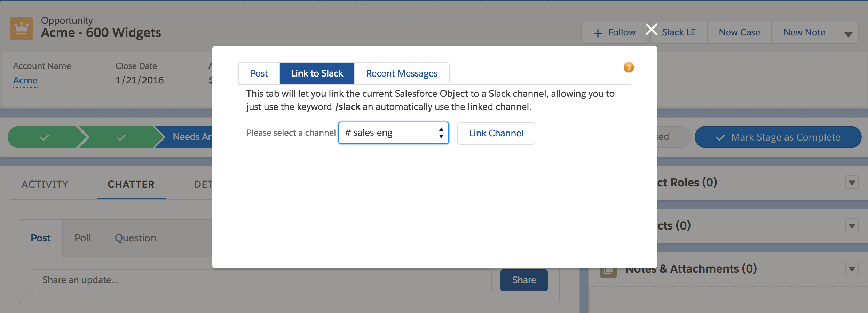Switch to the Recent Messages tab
This screenshot has width=868, height=313.
(x=402, y=73)
